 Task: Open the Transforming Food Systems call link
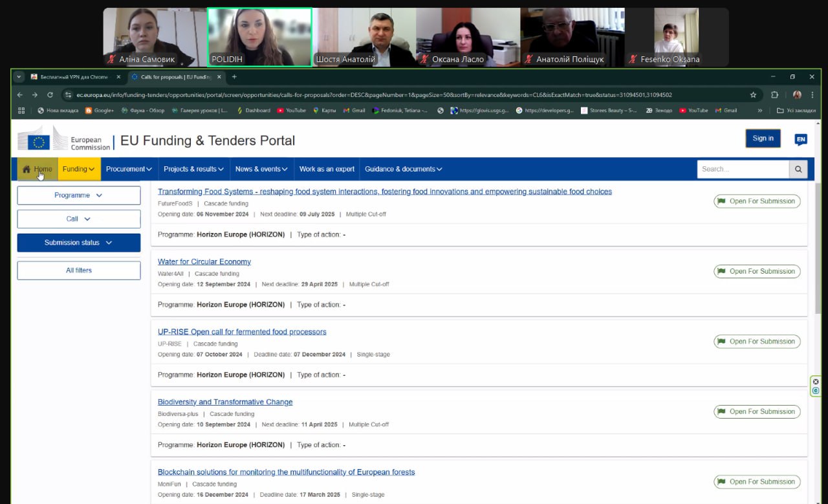(x=385, y=192)
